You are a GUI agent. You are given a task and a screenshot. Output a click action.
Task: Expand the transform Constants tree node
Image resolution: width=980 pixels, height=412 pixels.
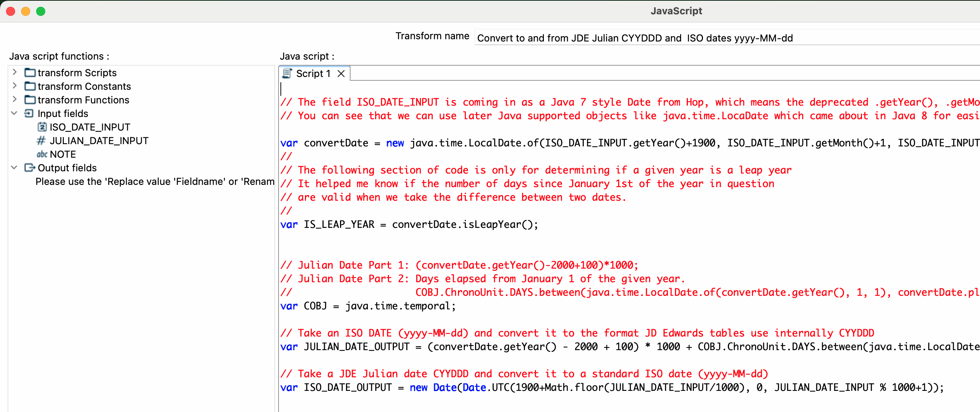pos(14,86)
